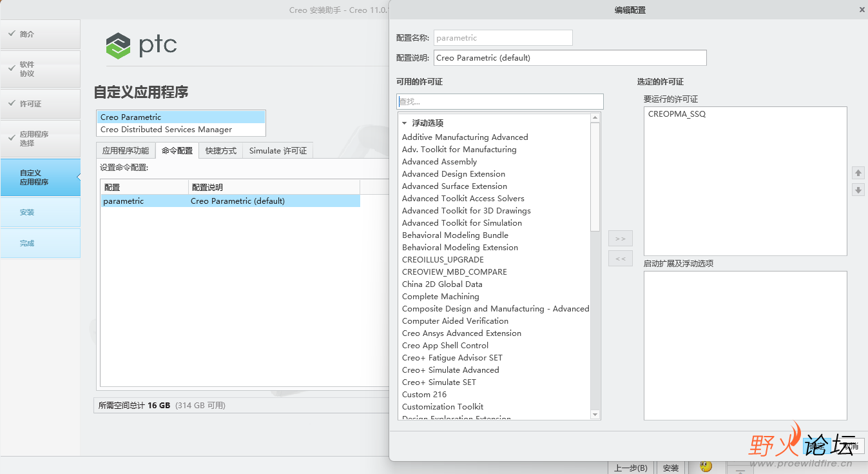Select Advanced Toolkit for 3D Drawings
This screenshot has height=474, width=868.
pyautogui.click(x=466, y=211)
